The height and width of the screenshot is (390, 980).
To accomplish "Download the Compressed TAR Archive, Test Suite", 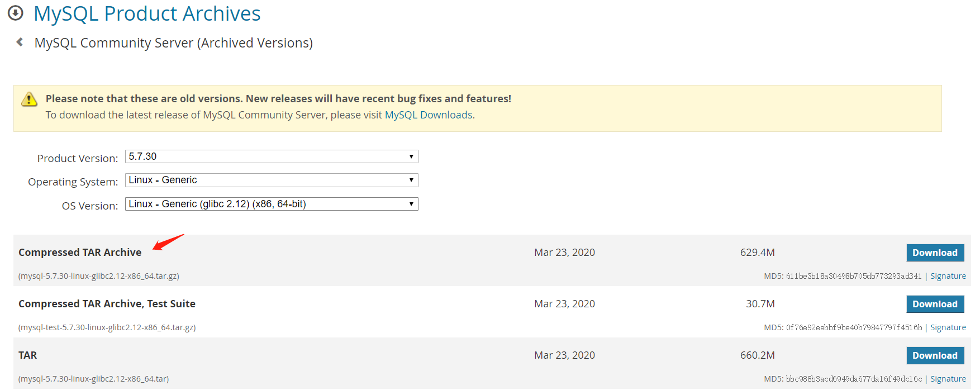I will [935, 304].
